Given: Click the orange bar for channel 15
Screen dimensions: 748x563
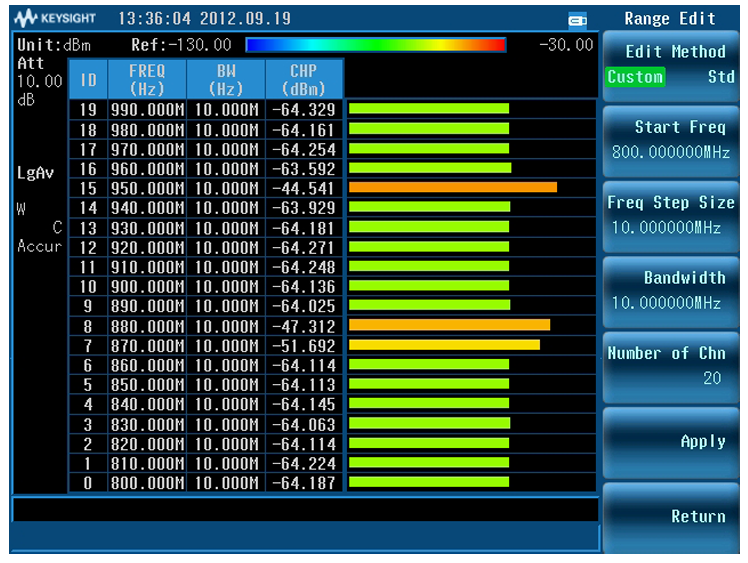Looking at the screenshot, I should point(453,187).
